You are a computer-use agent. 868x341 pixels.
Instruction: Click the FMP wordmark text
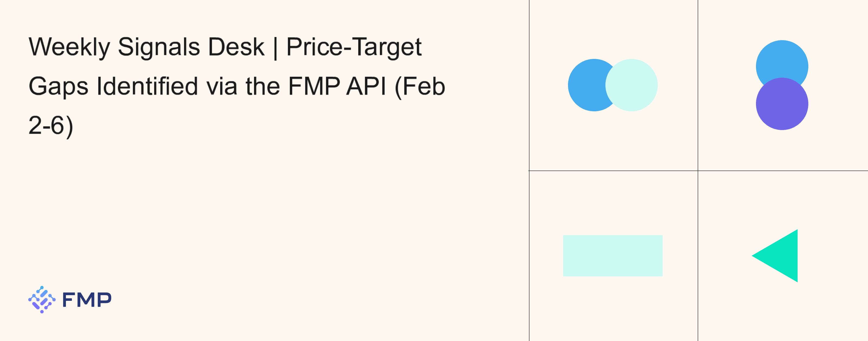[x=87, y=300]
